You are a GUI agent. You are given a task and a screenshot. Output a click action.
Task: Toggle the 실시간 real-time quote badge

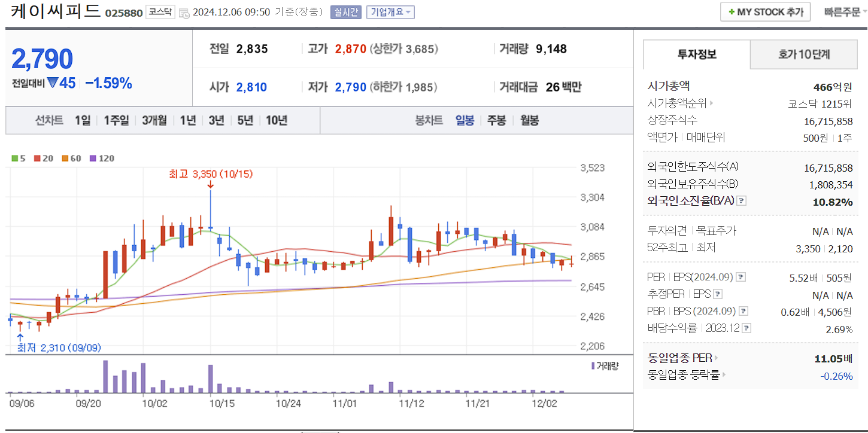click(345, 12)
